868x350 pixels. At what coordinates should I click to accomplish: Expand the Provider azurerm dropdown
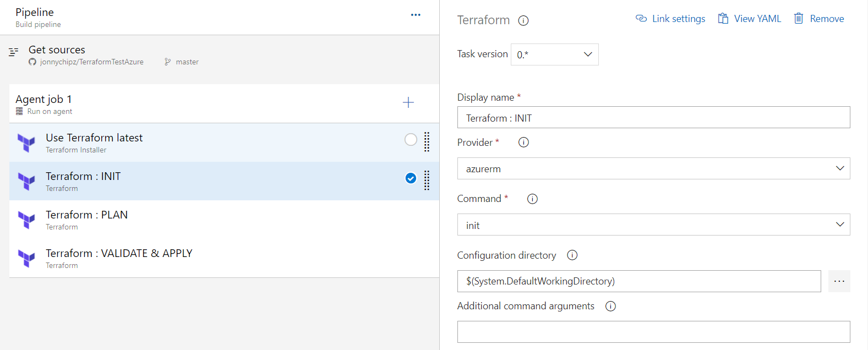coord(653,169)
